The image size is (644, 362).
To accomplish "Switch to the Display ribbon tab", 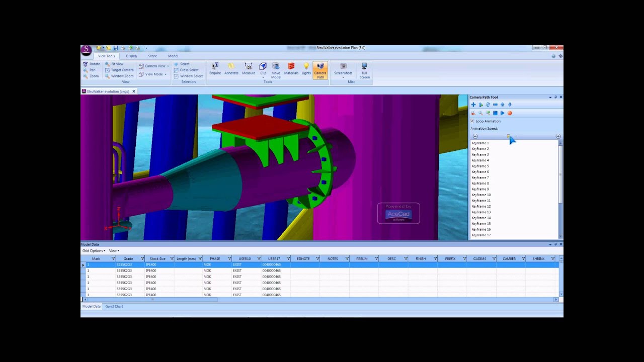I will click(131, 56).
